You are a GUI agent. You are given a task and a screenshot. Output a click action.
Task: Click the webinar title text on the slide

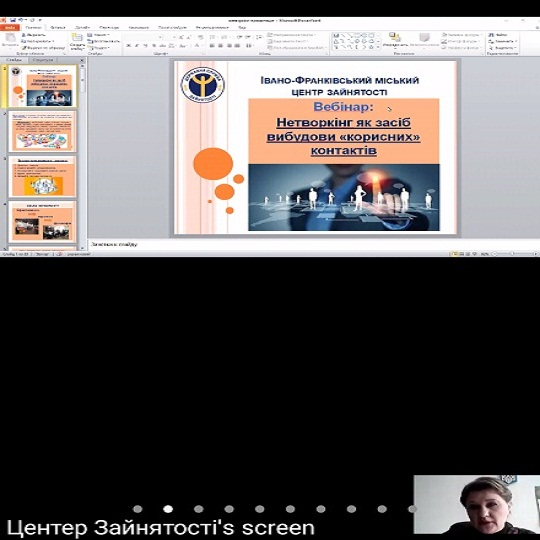pyautogui.click(x=344, y=136)
